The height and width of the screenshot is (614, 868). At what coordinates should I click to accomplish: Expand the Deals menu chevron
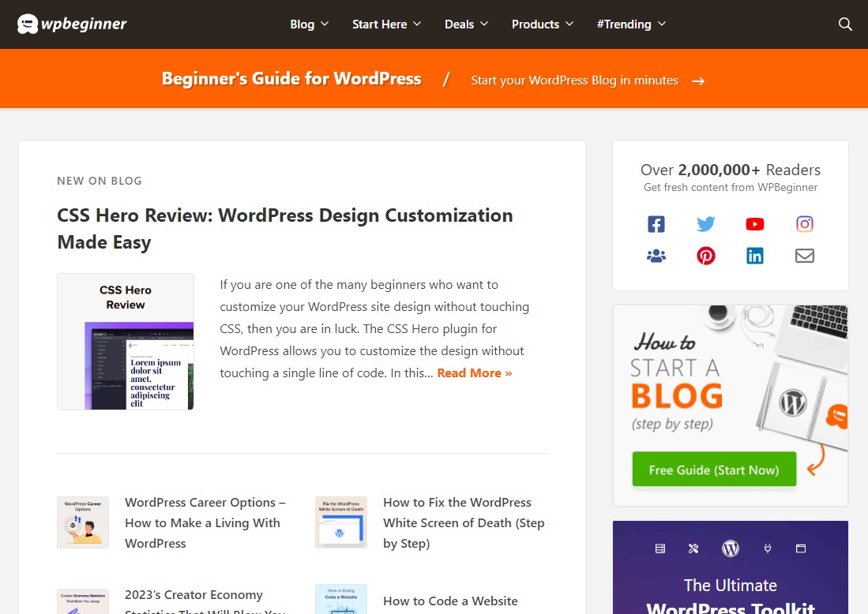pyautogui.click(x=484, y=24)
